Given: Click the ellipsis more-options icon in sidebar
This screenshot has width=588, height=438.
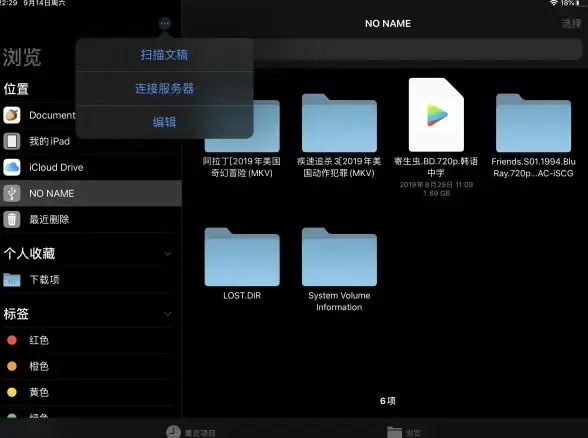Looking at the screenshot, I should pyautogui.click(x=165, y=24).
